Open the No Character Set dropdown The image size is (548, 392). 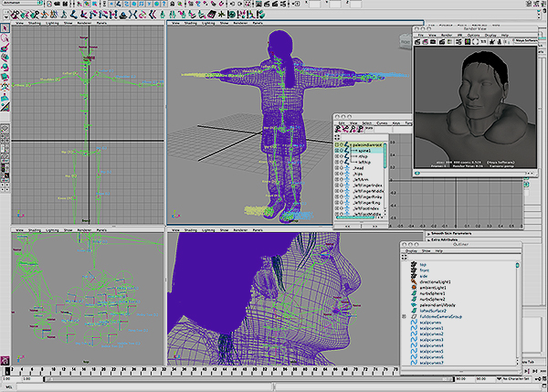(516, 379)
